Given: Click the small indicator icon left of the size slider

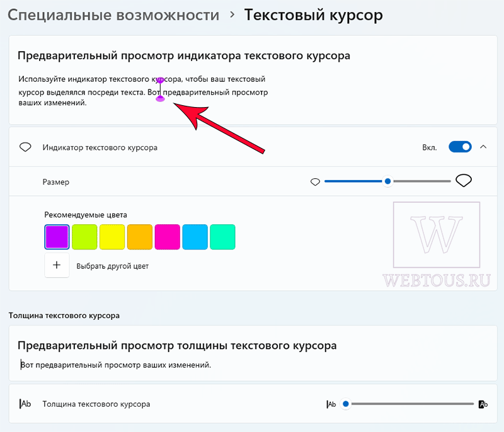Looking at the screenshot, I should point(316,182).
